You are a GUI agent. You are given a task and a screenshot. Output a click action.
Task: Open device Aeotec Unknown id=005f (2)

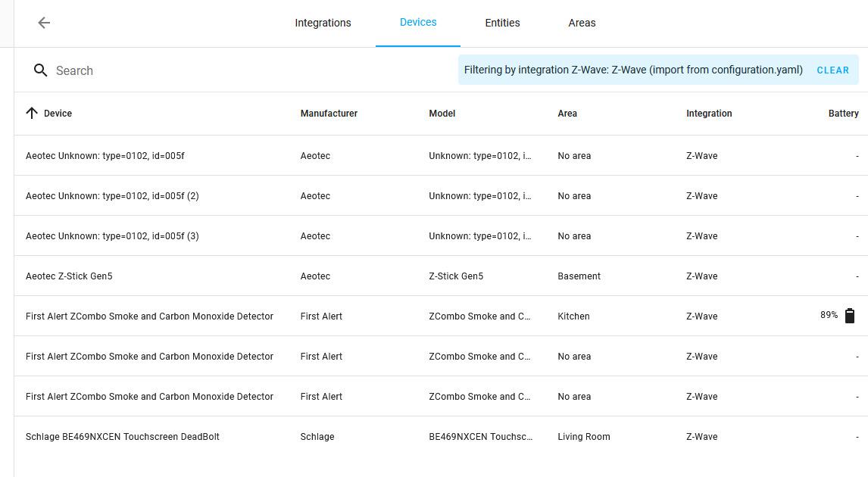coord(442,196)
